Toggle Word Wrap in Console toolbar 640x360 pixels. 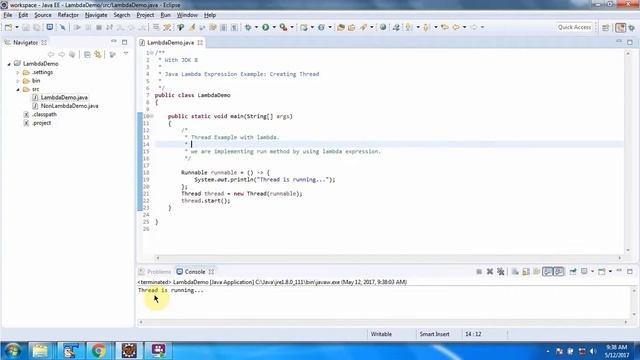click(537, 271)
